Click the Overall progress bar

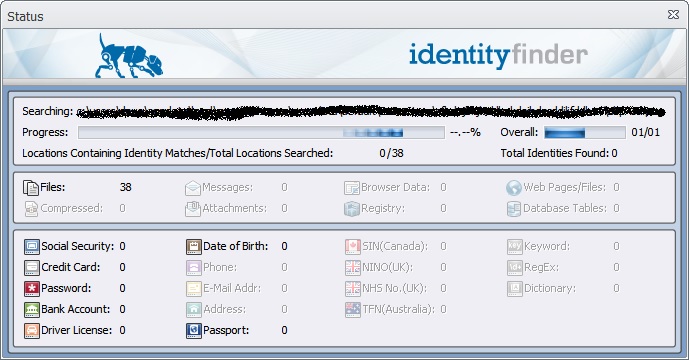(x=584, y=133)
